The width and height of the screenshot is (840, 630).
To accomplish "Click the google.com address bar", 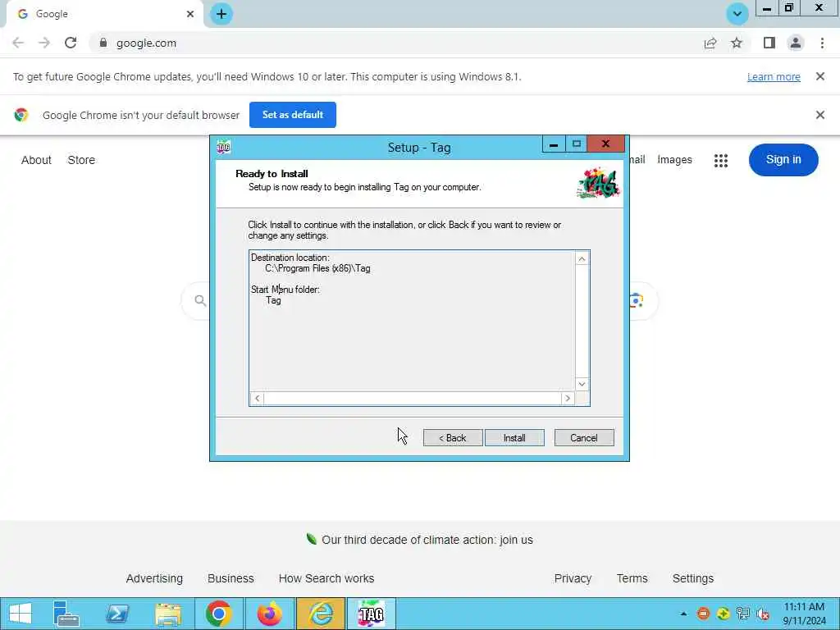I will pos(396,43).
